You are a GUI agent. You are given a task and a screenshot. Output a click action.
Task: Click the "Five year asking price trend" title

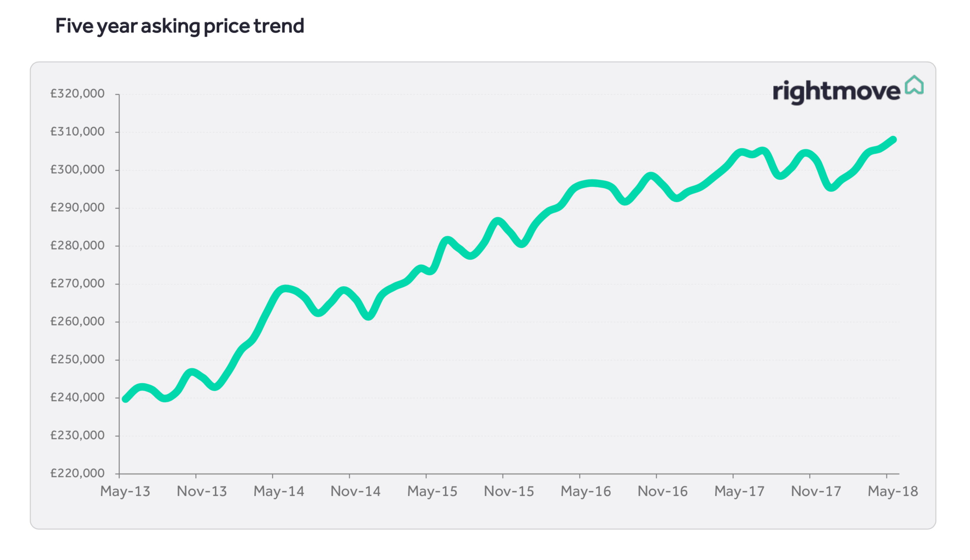(x=180, y=26)
